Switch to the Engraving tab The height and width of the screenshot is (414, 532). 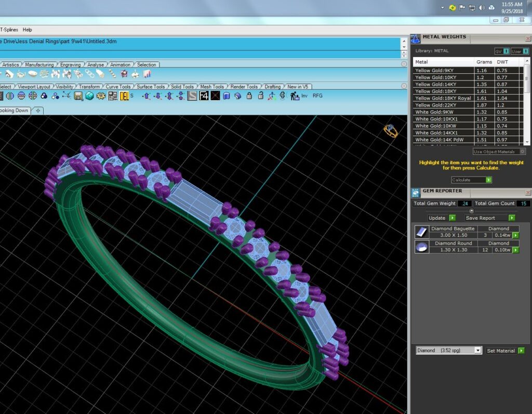pos(70,64)
